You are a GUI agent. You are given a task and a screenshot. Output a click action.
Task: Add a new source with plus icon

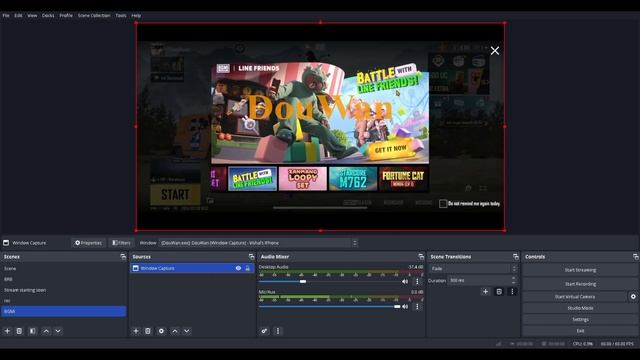(x=136, y=331)
